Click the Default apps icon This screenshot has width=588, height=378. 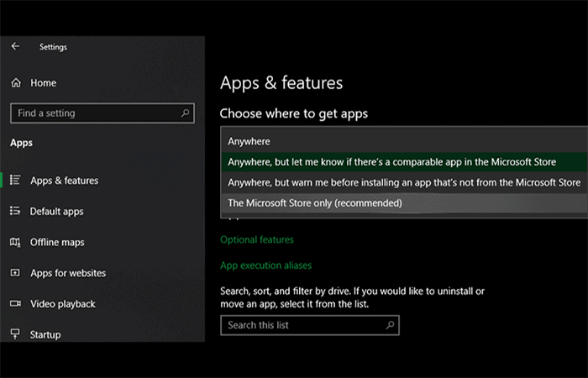pyautogui.click(x=15, y=211)
